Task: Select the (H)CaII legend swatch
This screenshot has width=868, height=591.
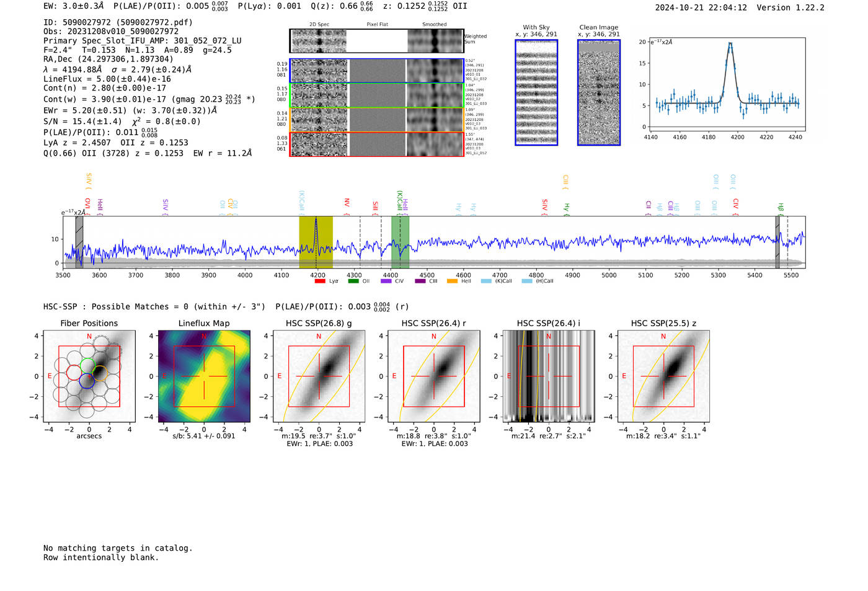Action: 527,281
